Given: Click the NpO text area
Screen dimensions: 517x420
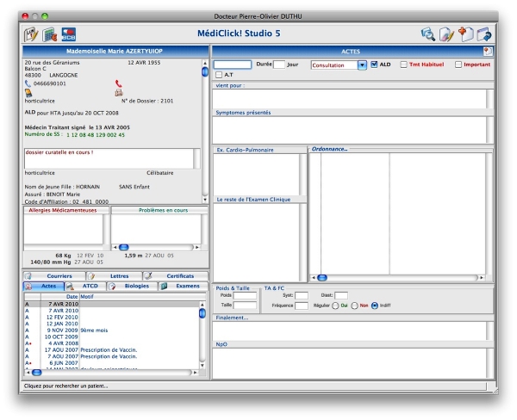Looking at the screenshot, I should coord(349,363).
